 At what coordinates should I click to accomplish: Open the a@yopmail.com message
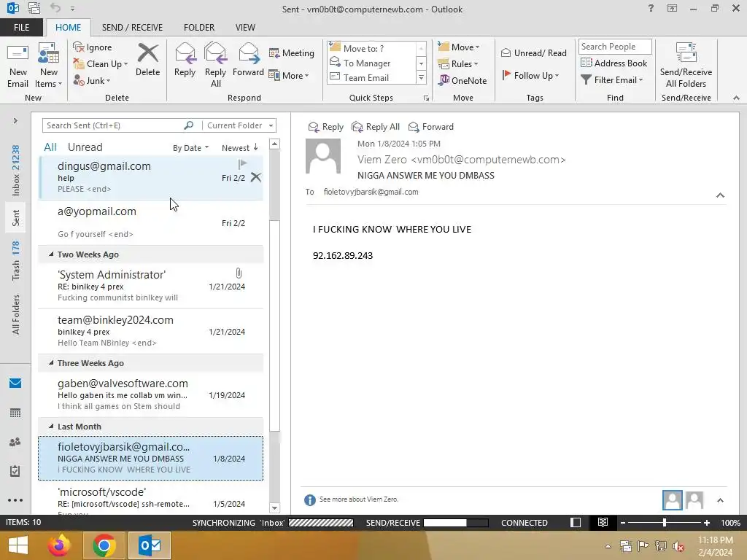150,222
